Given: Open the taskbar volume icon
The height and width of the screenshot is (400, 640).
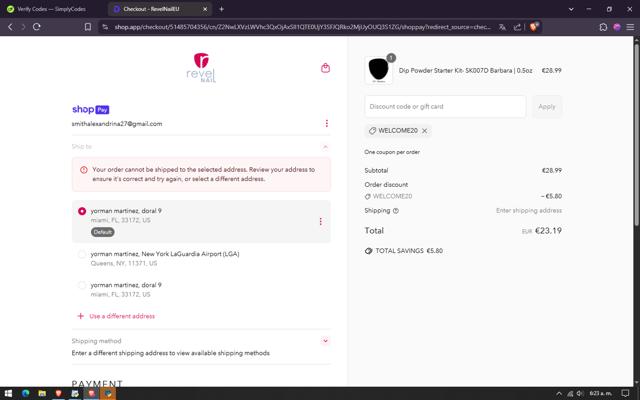Looking at the screenshot, I should click(580, 393).
